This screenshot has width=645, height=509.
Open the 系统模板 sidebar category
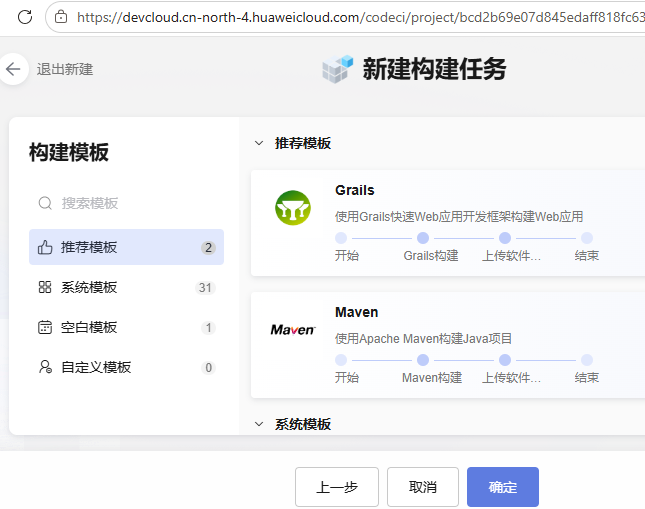tap(126, 287)
